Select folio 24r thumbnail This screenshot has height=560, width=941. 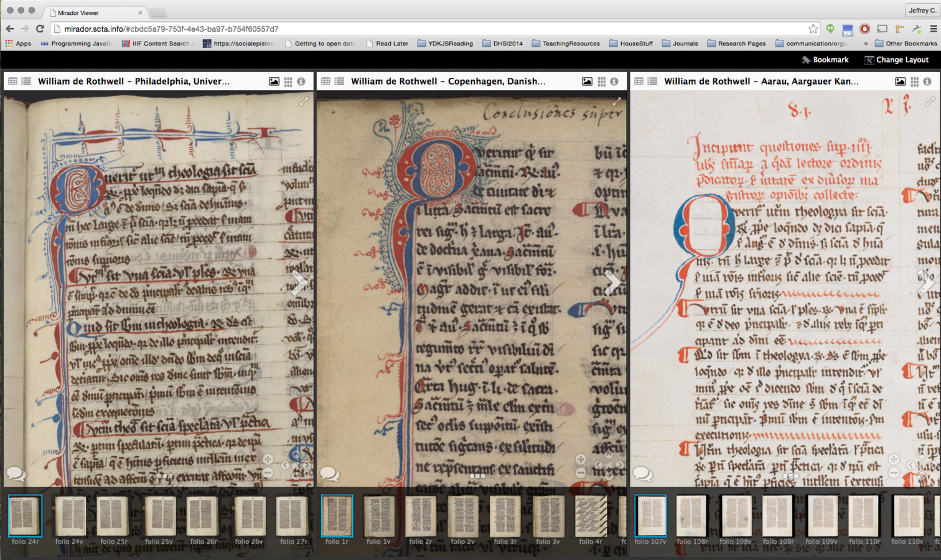click(25, 516)
